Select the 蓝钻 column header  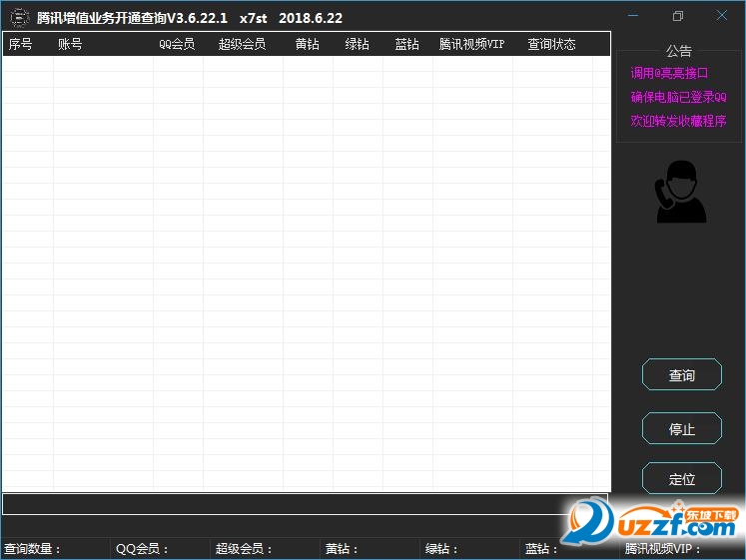coord(406,44)
